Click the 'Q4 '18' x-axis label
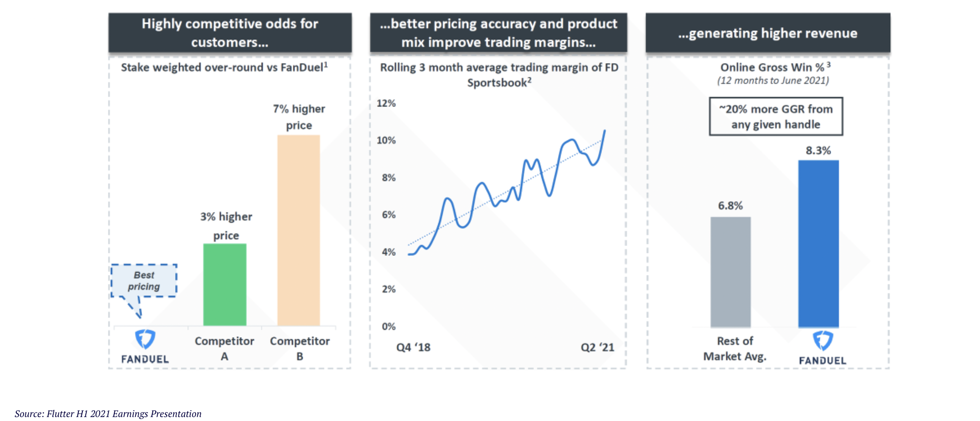The height and width of the screenshot is (421, 980). pyautogui.click(x=413, y=348)
